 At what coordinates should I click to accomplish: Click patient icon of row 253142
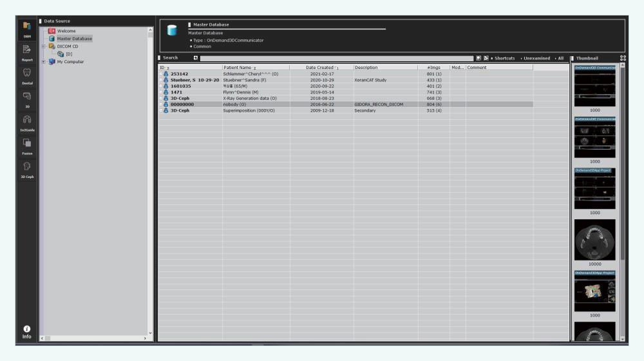(166, 74)
